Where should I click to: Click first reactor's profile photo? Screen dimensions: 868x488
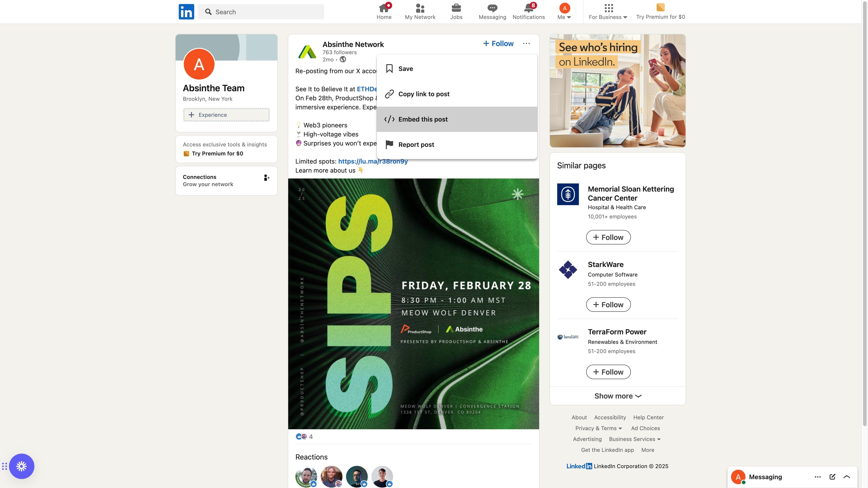306,476
